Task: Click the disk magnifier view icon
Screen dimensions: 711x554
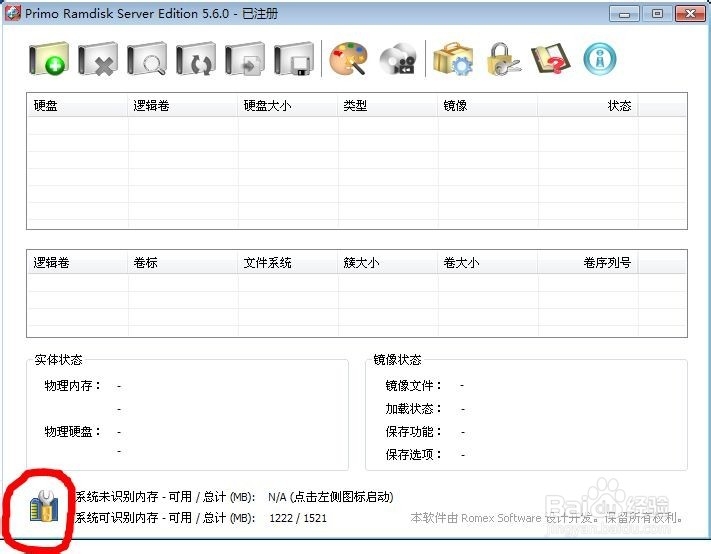Action: (147, 59)
